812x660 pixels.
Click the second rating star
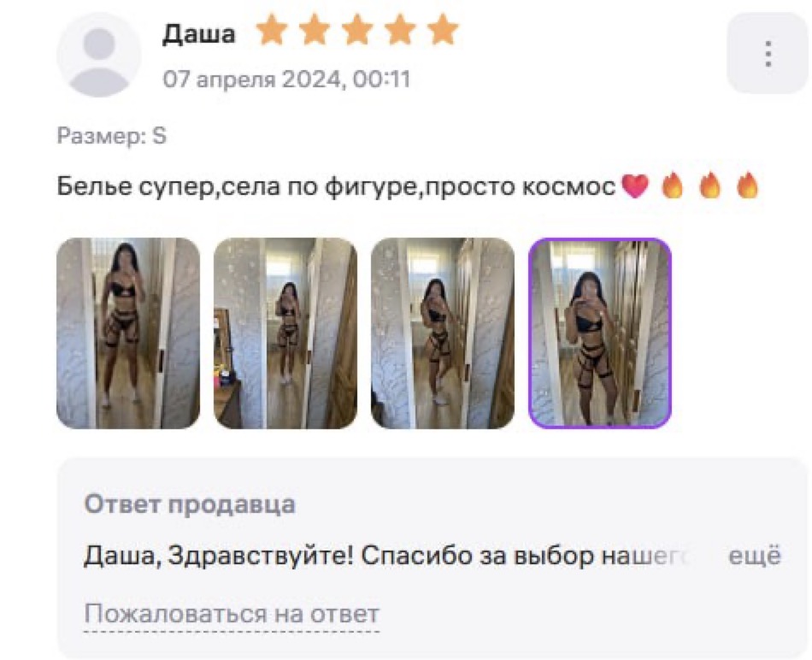click(x=315, y=30)
